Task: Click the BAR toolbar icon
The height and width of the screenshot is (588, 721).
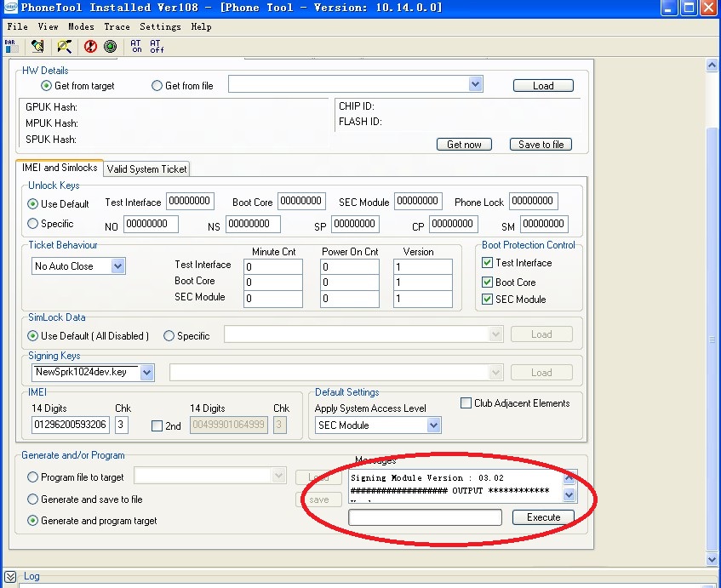Action: [11, 47]
